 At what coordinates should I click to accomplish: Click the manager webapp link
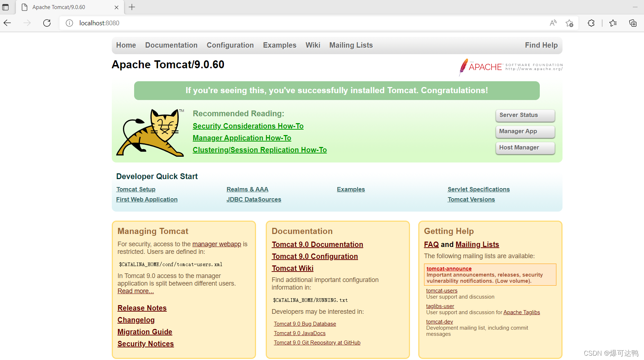217,244
